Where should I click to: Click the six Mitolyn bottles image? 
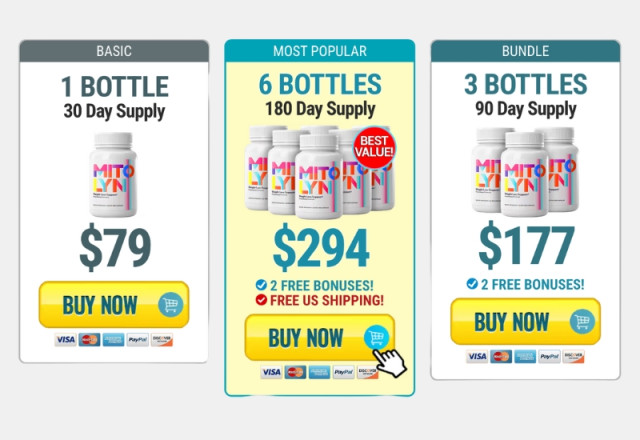(320, 172)
